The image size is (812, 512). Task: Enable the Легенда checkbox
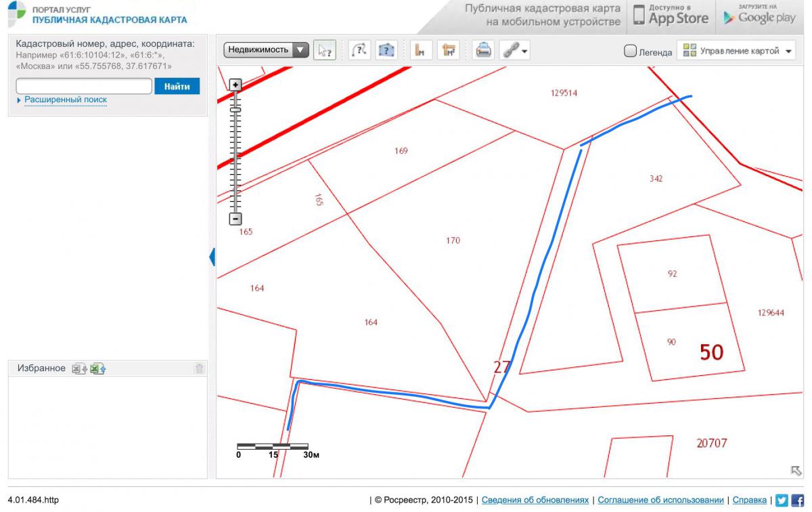pos(630,51)
